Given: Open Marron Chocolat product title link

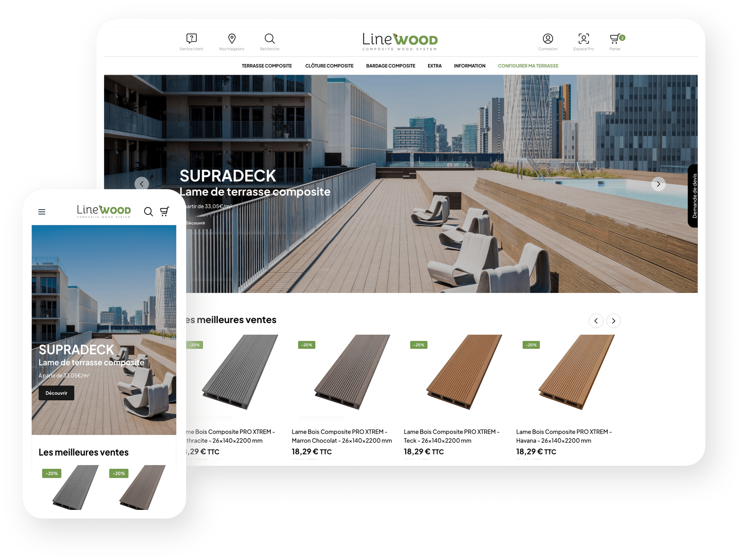Looking at the screenshot, I should 341,436.
